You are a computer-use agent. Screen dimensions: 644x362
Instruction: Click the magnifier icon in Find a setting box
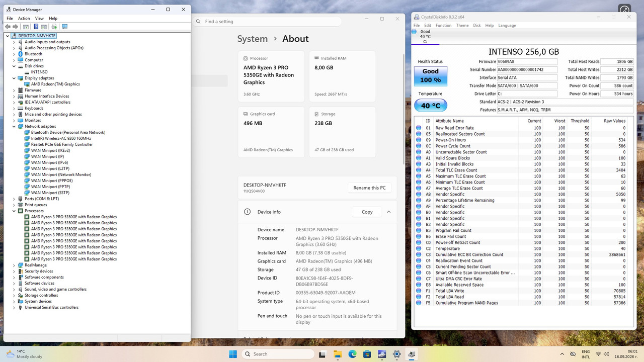click(199, 22)
